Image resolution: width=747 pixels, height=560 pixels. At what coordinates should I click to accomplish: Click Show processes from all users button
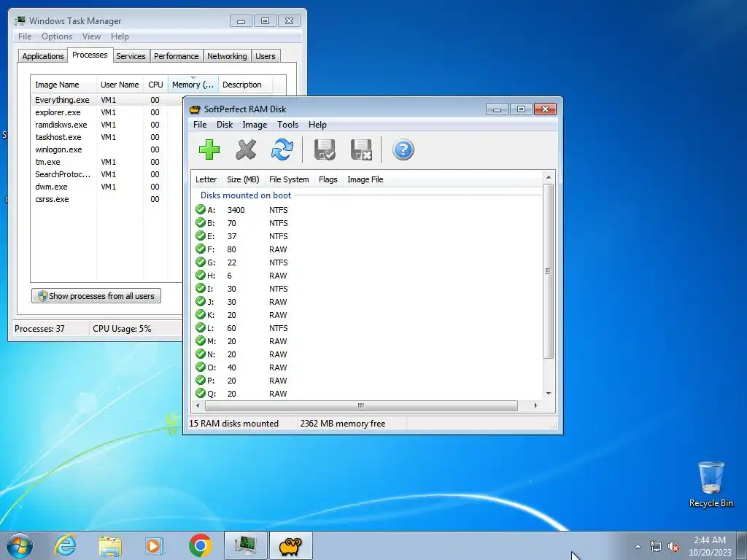pos(96,296)
